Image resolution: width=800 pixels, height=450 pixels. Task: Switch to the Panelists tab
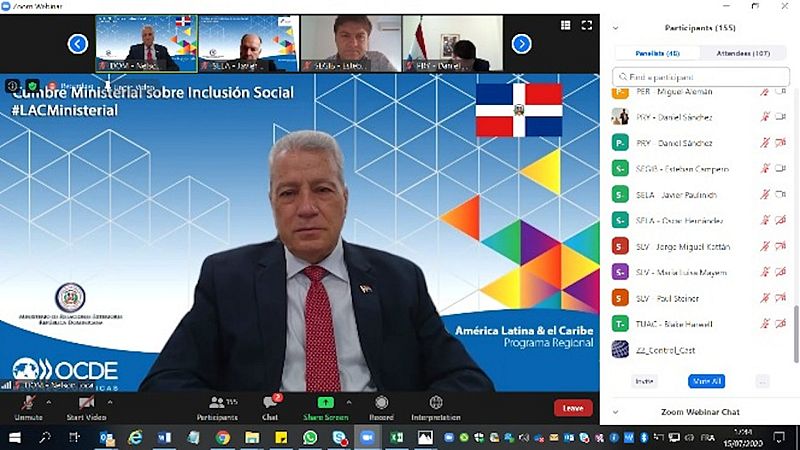658,53
